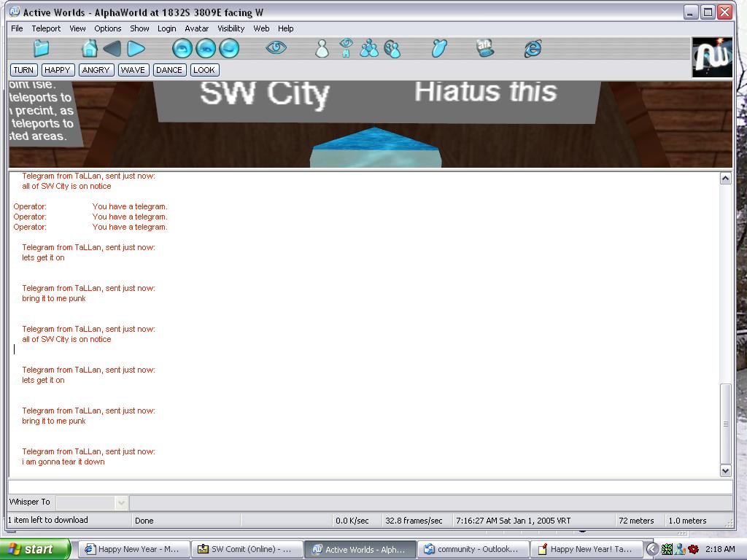The height and width of the screenshot is (560, 747).
Task: Click the folder icon in toolbar
Action: 42,49
